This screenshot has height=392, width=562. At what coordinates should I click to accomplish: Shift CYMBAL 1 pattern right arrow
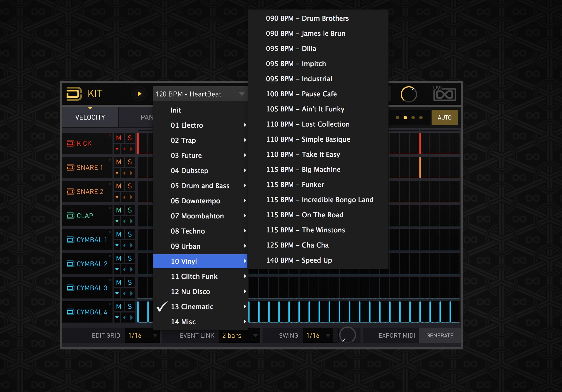pos(131,245)
